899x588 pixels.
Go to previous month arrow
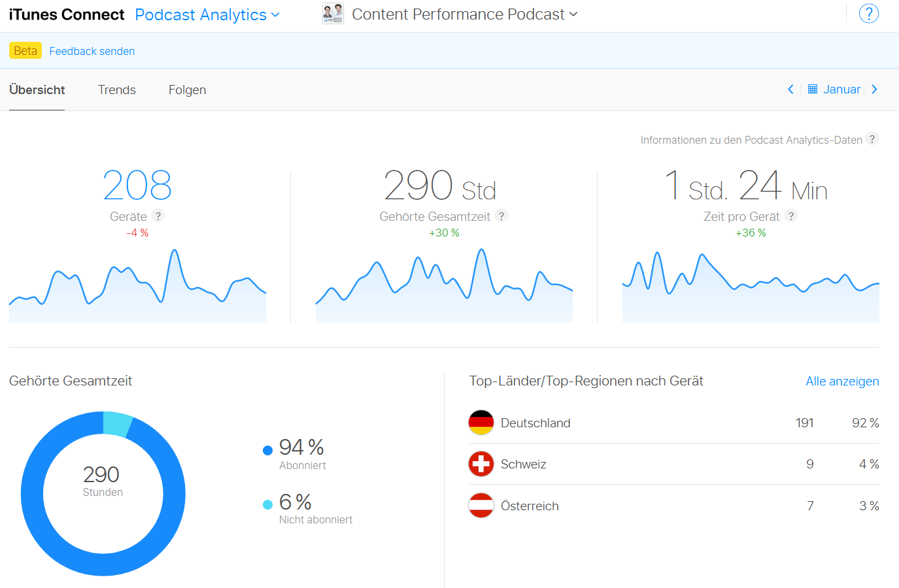[790, 90]
